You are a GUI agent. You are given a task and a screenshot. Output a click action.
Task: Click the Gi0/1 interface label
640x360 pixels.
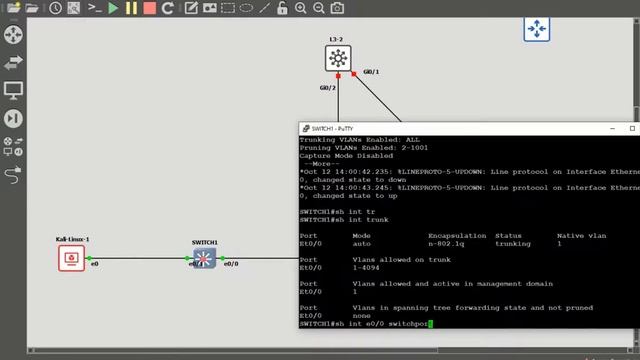coord(371,72)
